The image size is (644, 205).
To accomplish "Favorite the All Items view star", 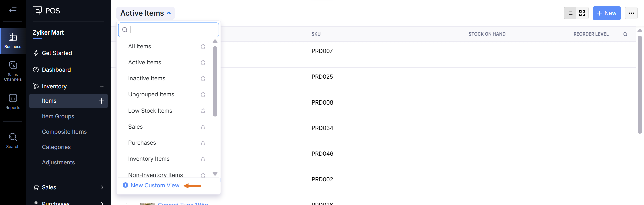I will [203, 46].
